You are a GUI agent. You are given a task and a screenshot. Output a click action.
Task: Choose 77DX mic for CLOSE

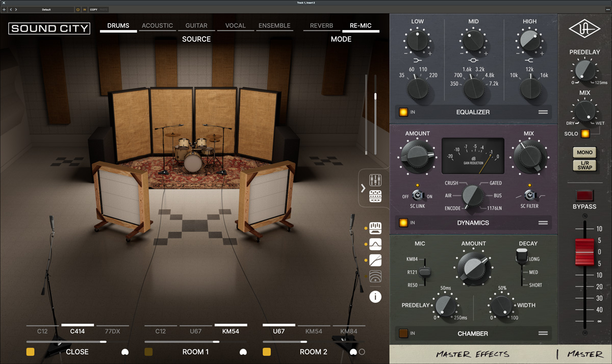coord(112,331)
